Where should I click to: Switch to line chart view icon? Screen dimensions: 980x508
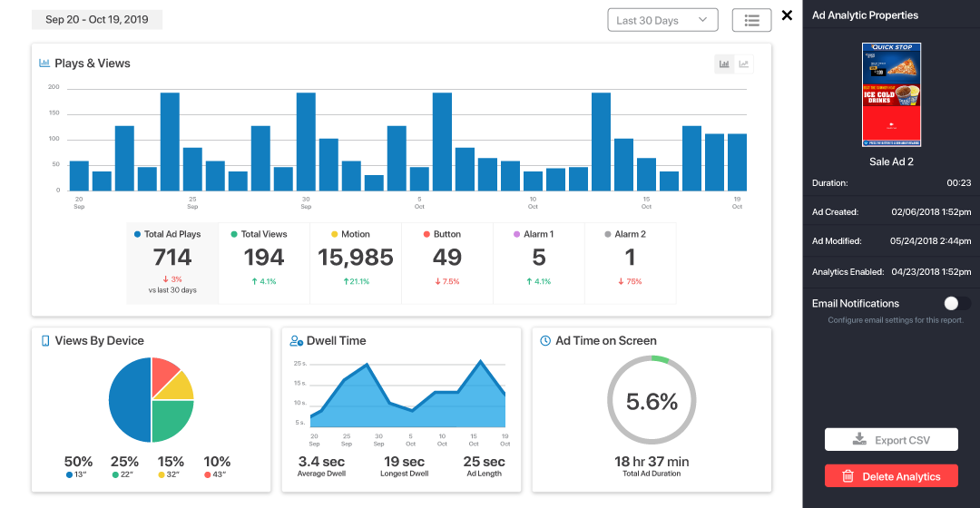point(744,63)
